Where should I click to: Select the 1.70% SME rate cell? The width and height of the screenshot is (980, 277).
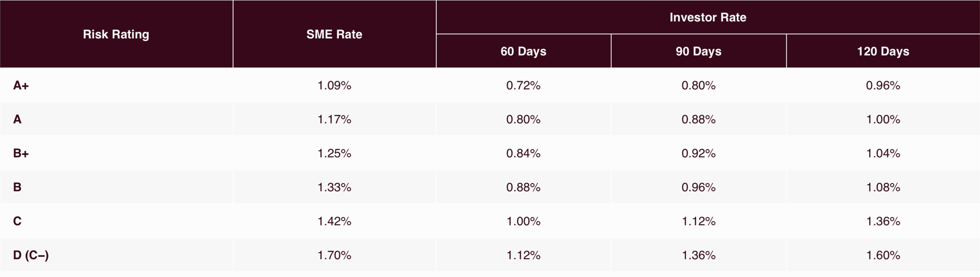click(x=334, y=255)
